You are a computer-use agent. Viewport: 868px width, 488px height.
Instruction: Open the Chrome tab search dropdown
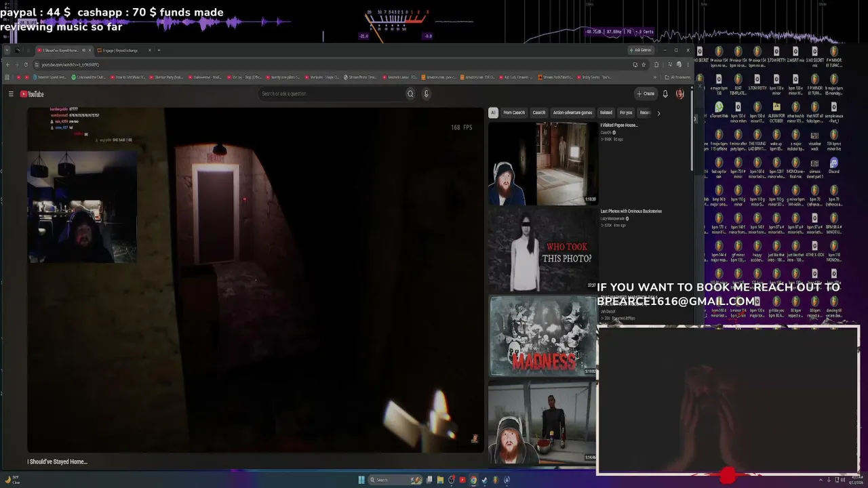click(x=7, y=50)
